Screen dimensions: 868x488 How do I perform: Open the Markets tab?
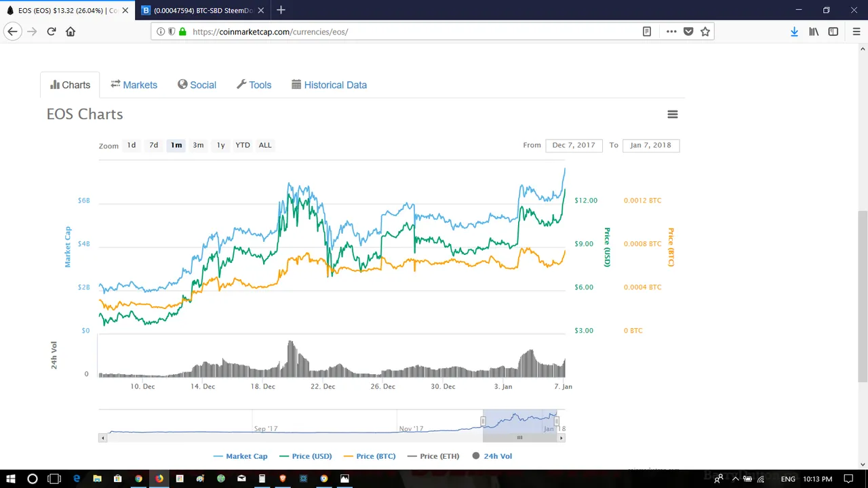coord(134,85)
